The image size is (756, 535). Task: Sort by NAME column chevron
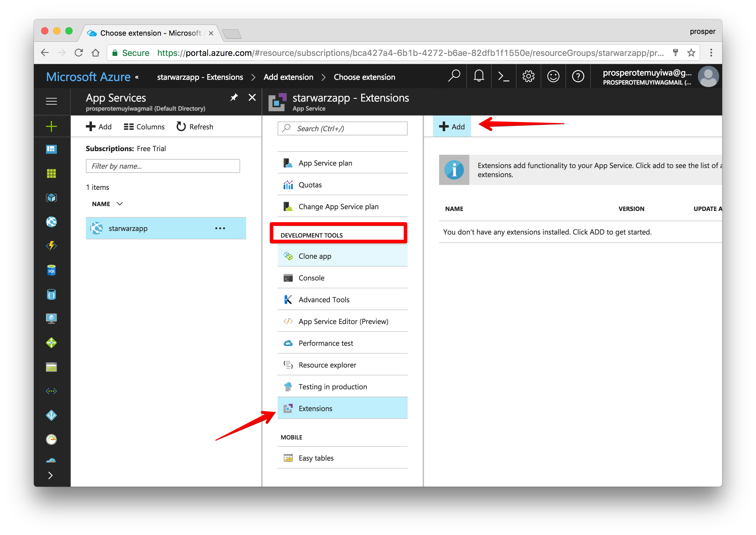tap(120, 204)
